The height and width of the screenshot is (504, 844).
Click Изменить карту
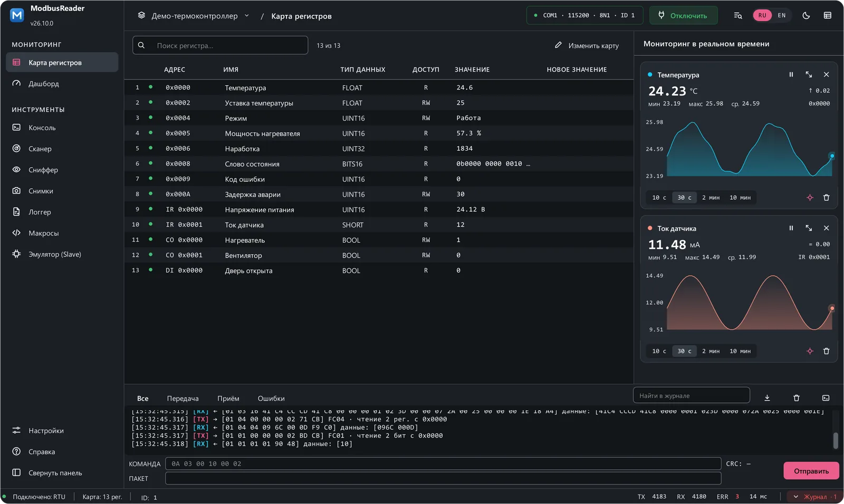(587, 45)
